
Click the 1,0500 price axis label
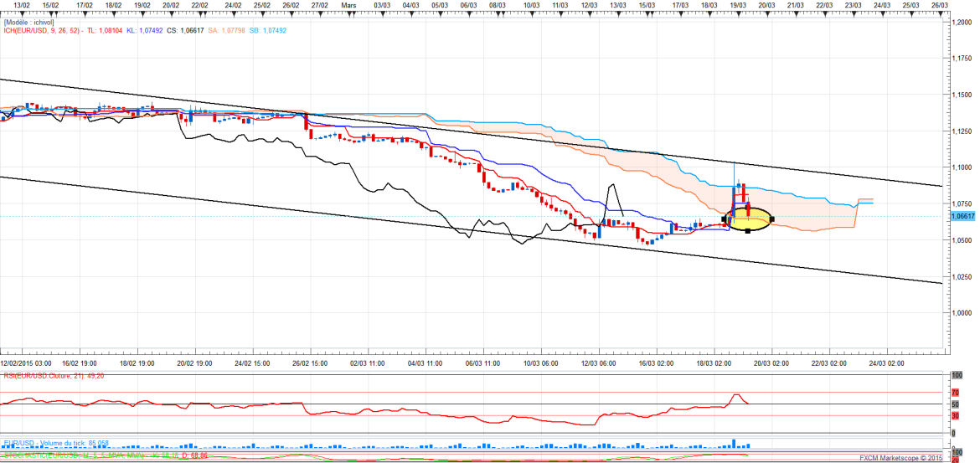tap(962, 240)
